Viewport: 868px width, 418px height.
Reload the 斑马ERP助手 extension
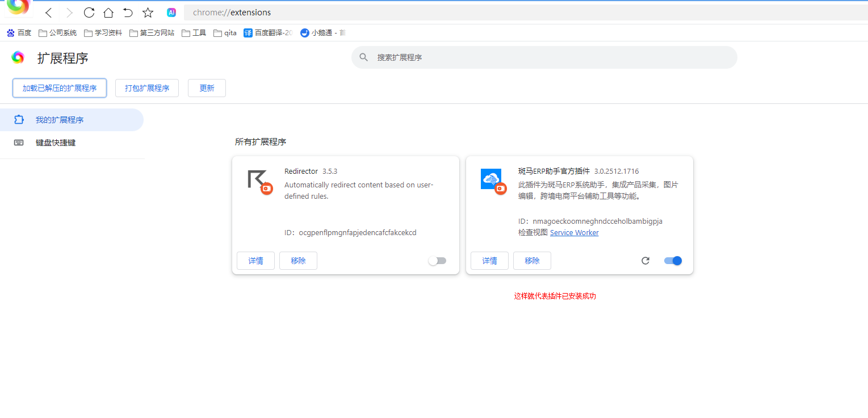point(645,261)
